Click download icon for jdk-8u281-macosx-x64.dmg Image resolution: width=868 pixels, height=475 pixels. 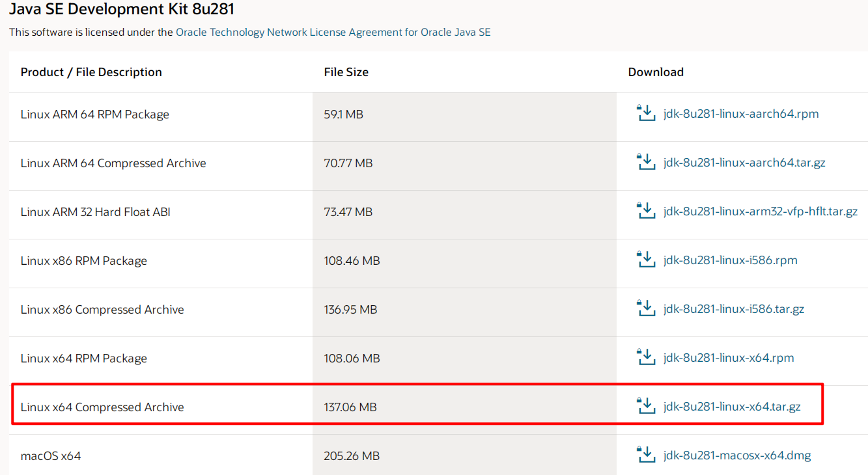click(645, 455)
